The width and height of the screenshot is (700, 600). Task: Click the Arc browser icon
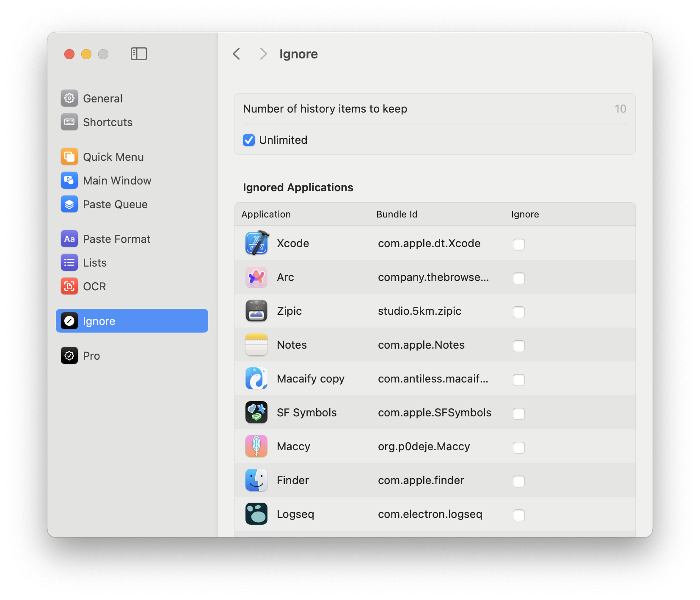click(256, 277)
